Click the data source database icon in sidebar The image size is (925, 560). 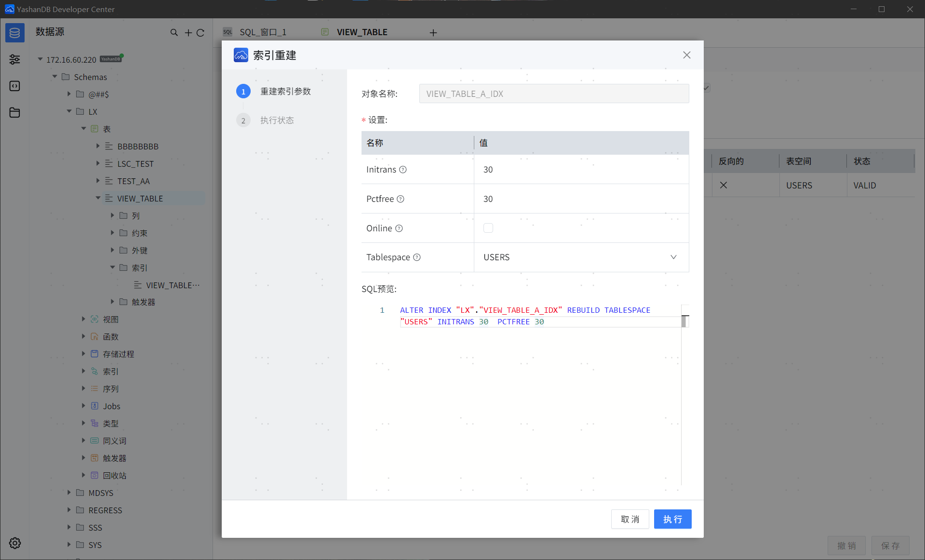pos(14,33)
